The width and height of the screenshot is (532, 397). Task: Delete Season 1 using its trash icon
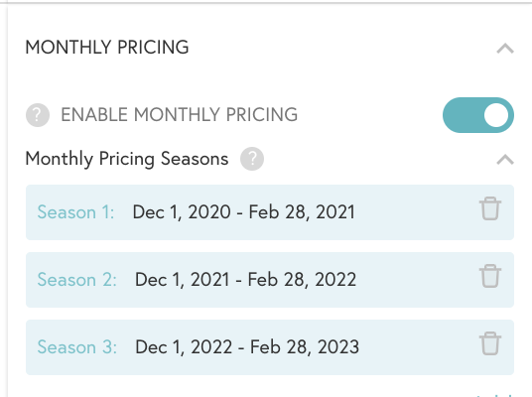coord(490,208)
